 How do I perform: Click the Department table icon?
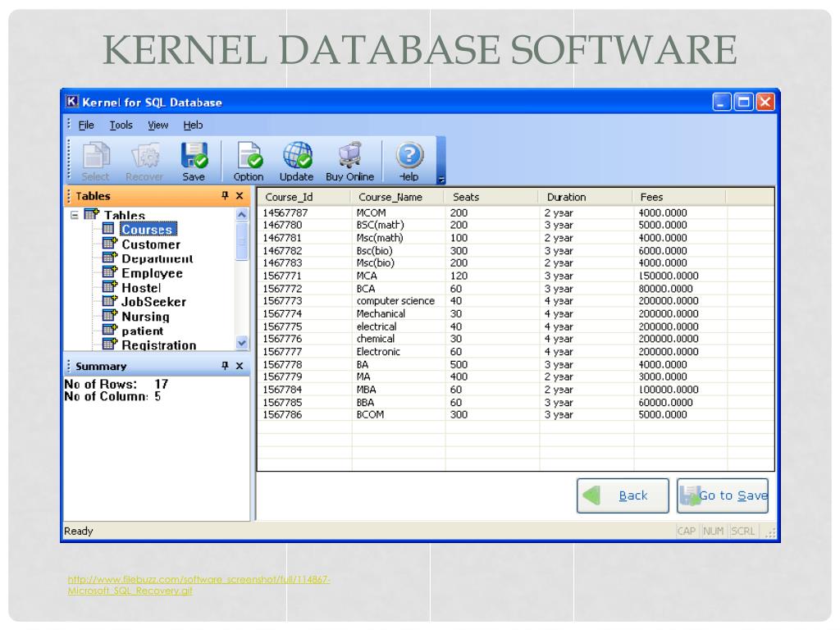[110, 258]
